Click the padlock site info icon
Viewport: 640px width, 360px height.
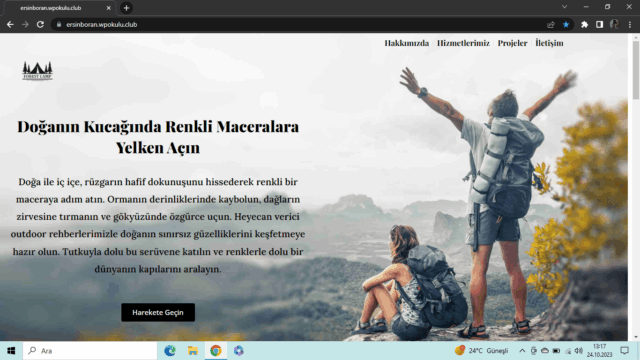point(59,24)
